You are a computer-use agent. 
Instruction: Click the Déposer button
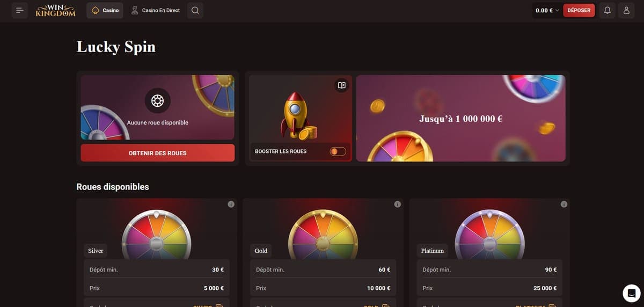579,10
